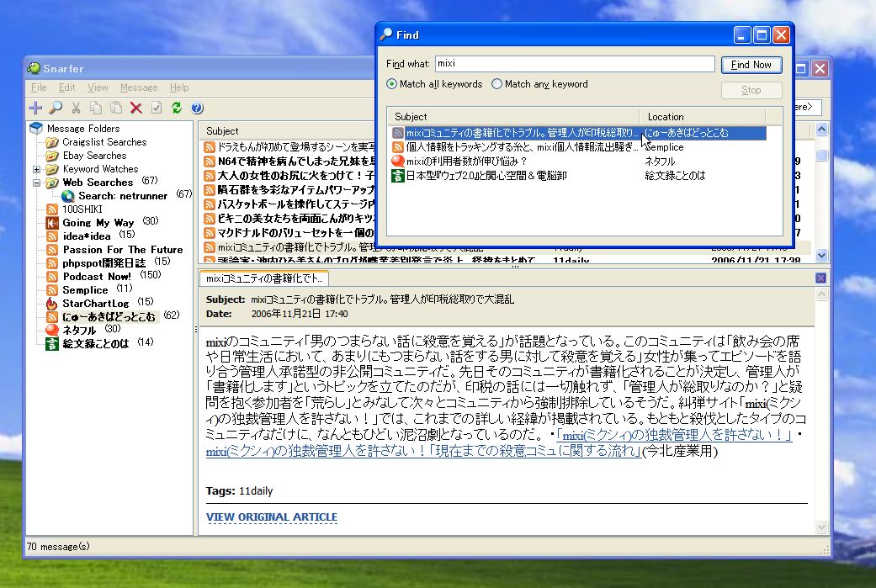
Task: Click the article pane scrollbar down arrow
Action: tap(821, 527)
